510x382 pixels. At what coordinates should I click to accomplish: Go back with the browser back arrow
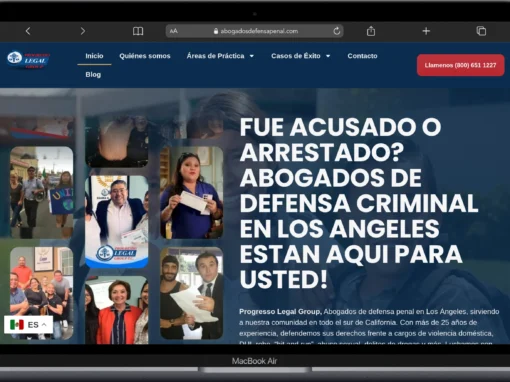pyautogui.click(x=28, y=31)
